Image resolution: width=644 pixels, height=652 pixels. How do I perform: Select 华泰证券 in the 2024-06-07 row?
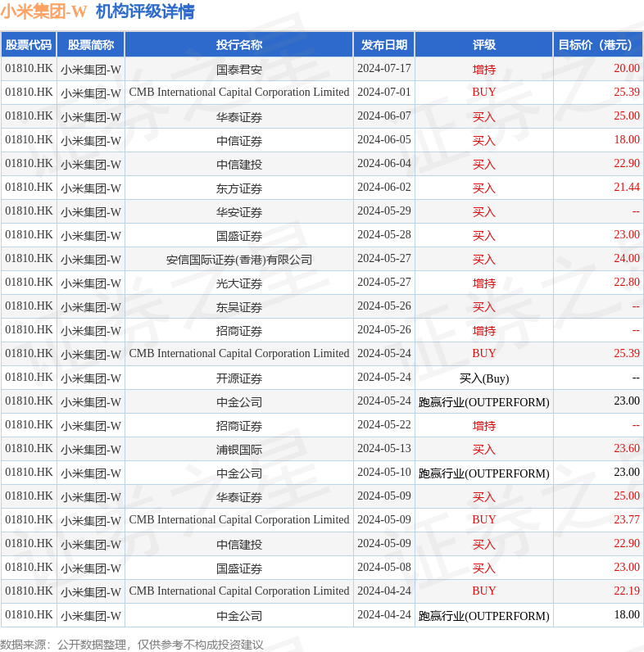pos(238,117)
